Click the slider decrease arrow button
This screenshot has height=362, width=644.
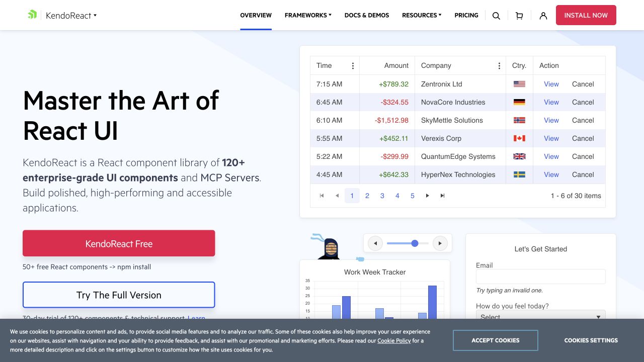[375, 243]
